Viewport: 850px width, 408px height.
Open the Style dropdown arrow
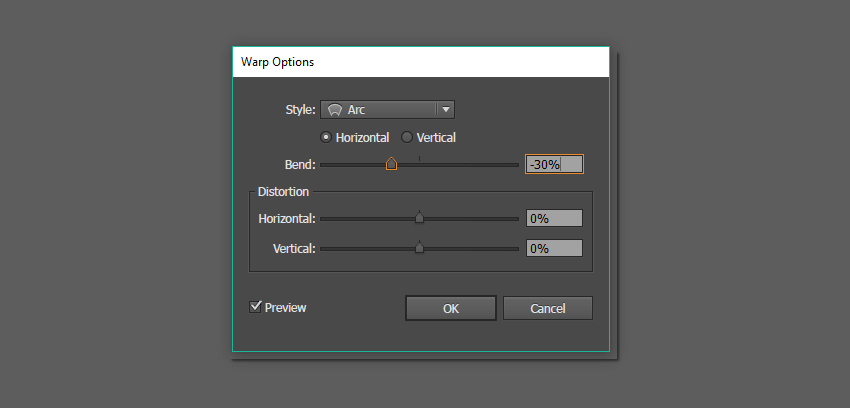[445, 110]
